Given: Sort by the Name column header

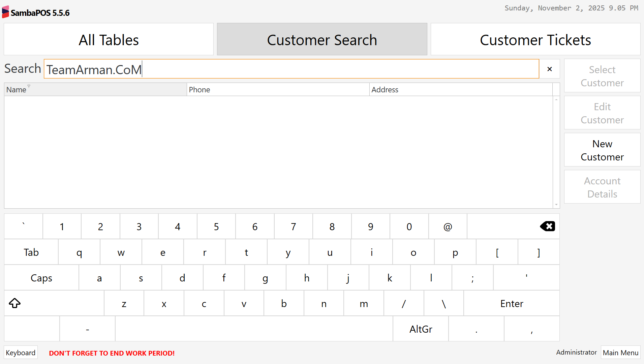Looking at the screenshot, I should [95, 90].
